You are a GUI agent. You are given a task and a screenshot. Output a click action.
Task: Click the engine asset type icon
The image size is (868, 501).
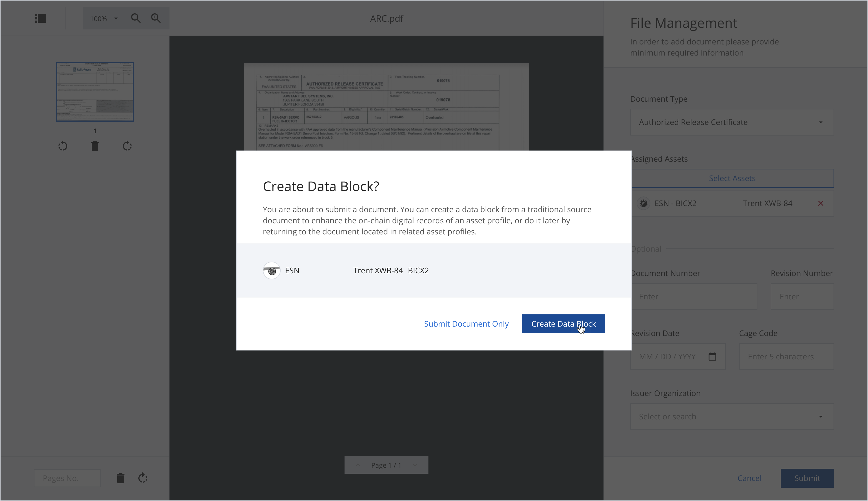coord(271,270)
